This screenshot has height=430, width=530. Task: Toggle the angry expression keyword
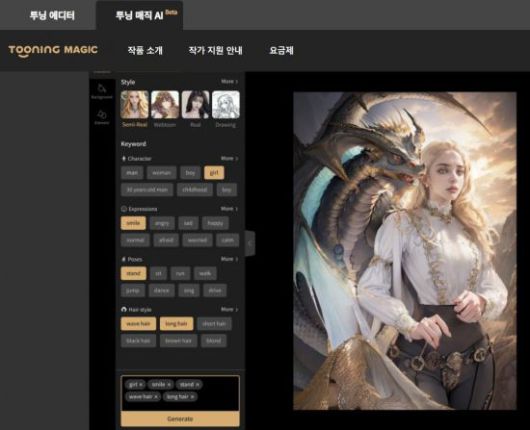point(162,223)
